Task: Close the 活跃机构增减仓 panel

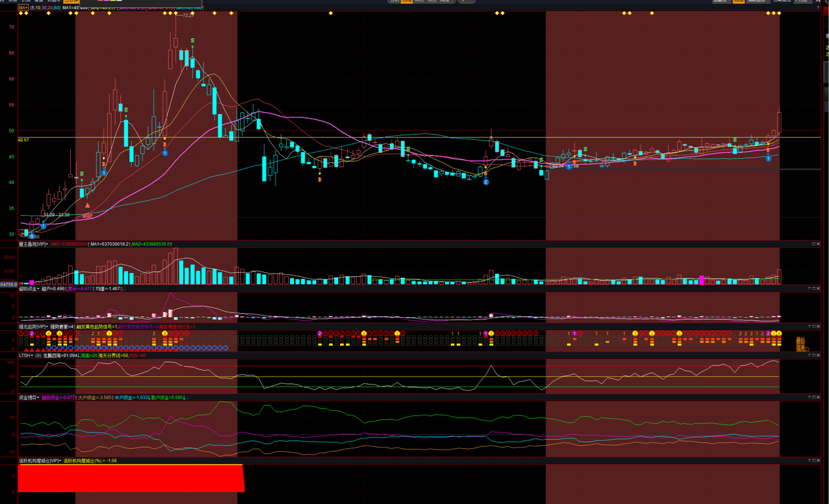Action: click(818, 461)
